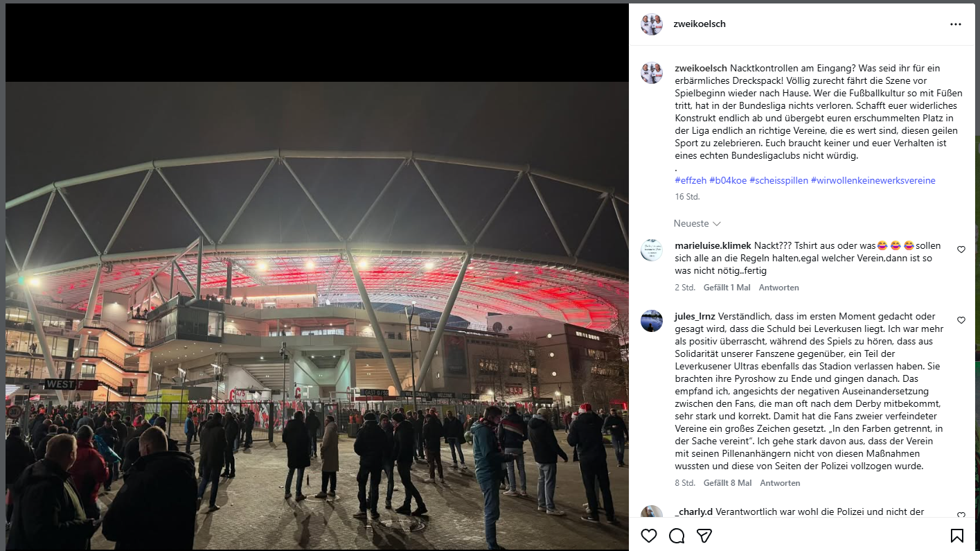Like marieluise.klimek's comment heart
The height and width of the screenshot is (551, 980).
coord(961,250)
